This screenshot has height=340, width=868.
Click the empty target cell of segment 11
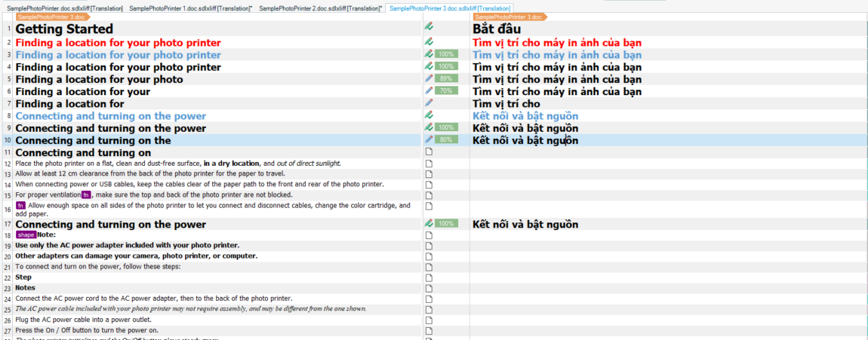point(669,152)
